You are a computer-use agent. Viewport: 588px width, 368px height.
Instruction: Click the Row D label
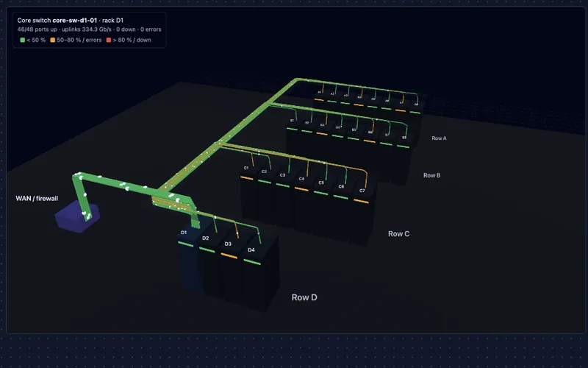tap(304, 297)
